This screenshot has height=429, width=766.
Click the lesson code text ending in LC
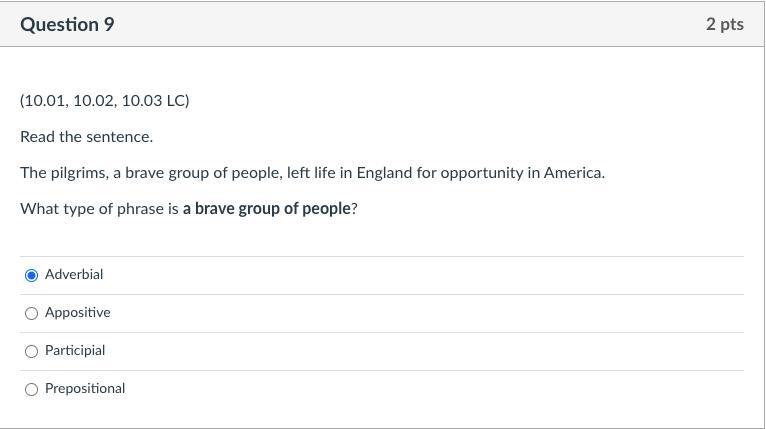(104, 100)
